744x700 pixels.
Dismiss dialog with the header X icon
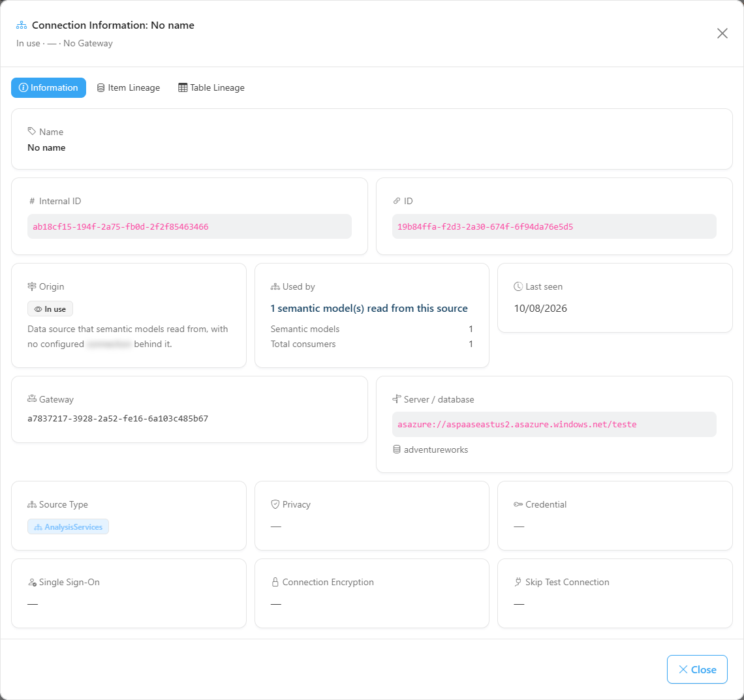[x=722, y=33]
